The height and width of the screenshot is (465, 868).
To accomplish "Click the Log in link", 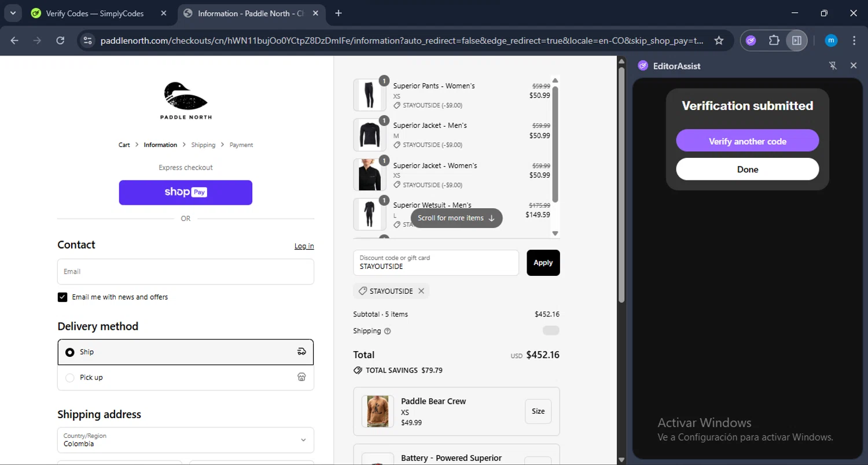I will (304, 246).
